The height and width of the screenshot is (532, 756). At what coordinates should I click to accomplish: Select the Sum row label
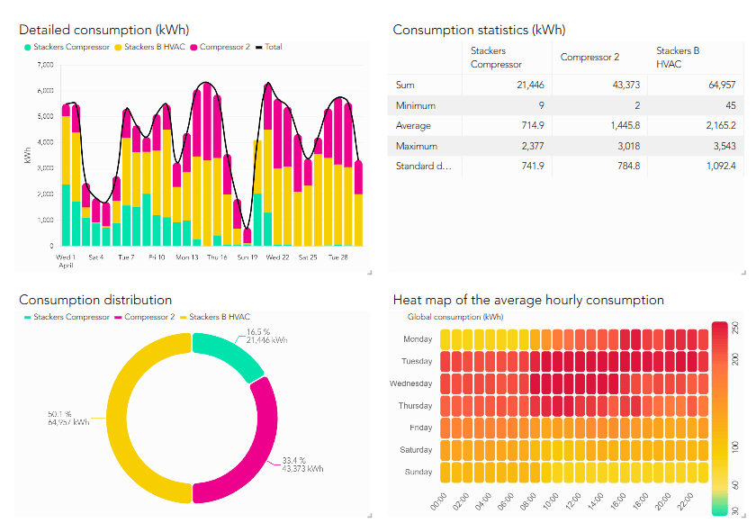[x=405, y=85]
